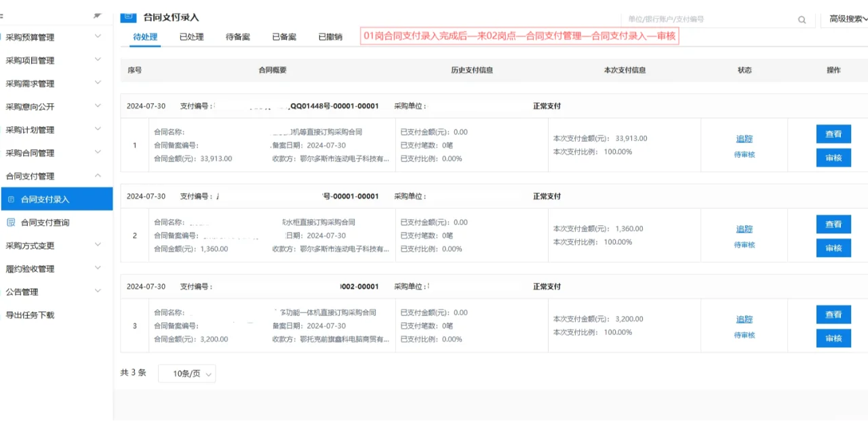The width and height of the screenshot is (868, 434).
Task: Switch to 待处理 tab
Action: (x=145, y=37)
